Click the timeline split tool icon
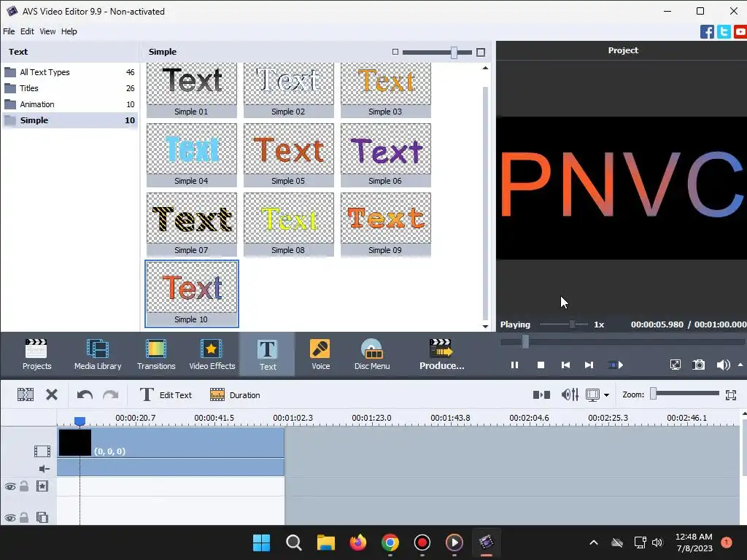Image resolution: width=747 pixels, height=560 pixels. click(x=26, y=394)
